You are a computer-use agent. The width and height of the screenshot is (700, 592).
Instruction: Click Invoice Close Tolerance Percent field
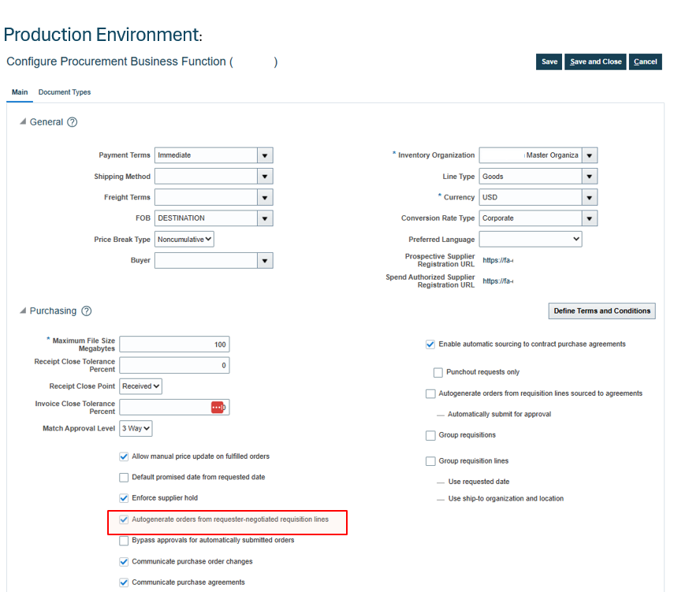coord(174,408)
